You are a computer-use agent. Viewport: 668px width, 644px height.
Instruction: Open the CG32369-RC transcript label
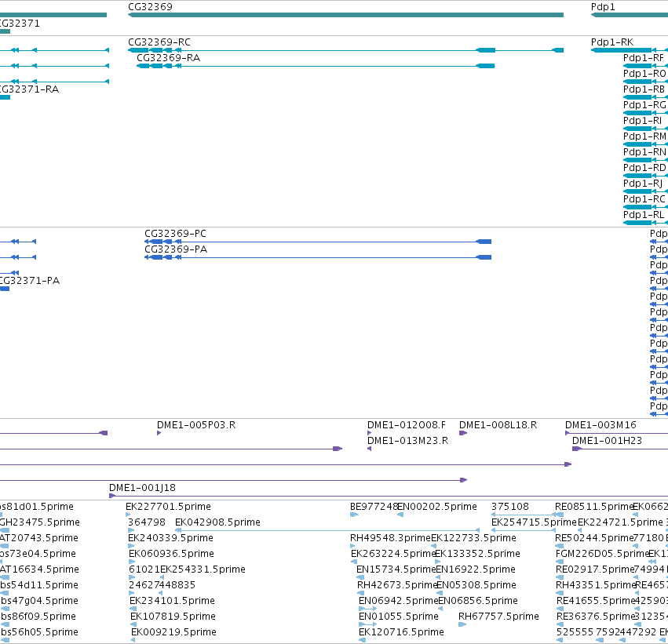point(159,42)
